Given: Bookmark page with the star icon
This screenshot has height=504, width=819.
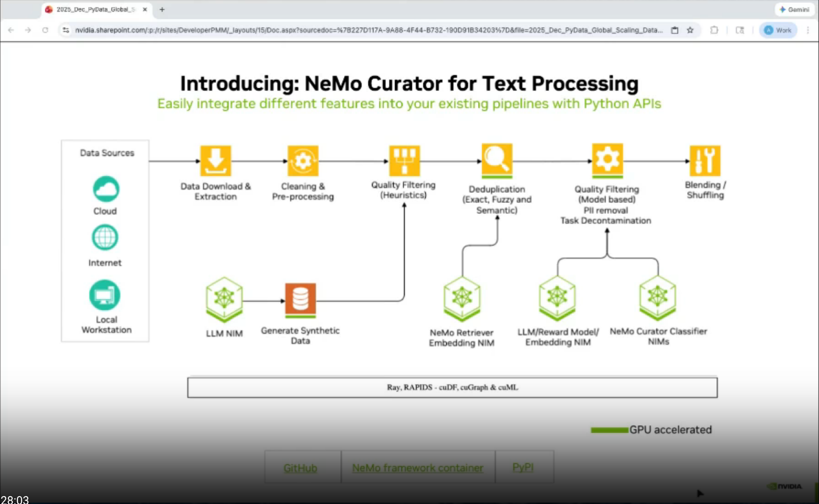Looking at the screenshot, I should pos(690,30).
